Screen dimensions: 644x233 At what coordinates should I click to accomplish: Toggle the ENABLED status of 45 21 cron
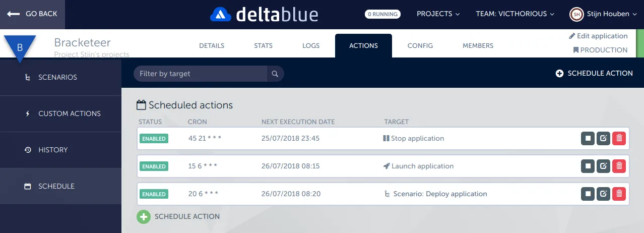[154, 139]
